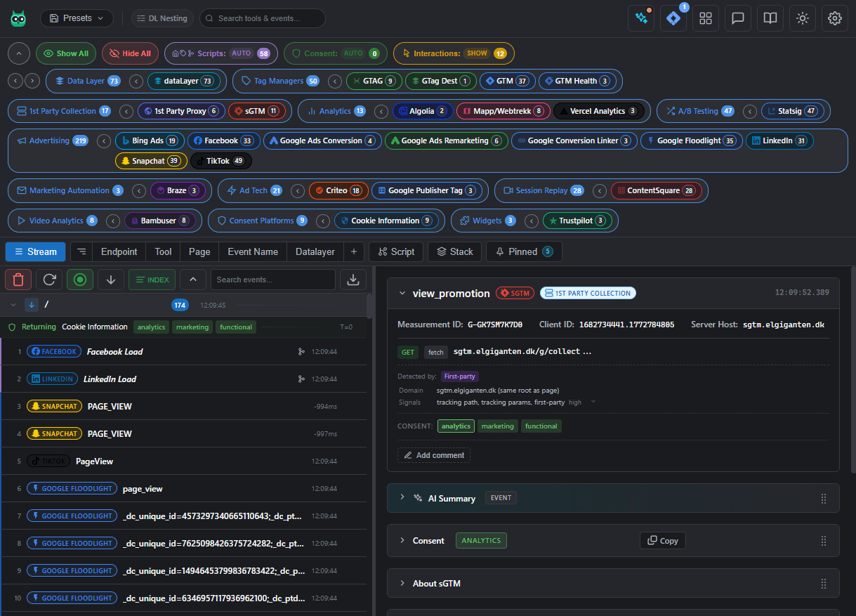Collapse the Advertising group chevron

coord(104,140)
